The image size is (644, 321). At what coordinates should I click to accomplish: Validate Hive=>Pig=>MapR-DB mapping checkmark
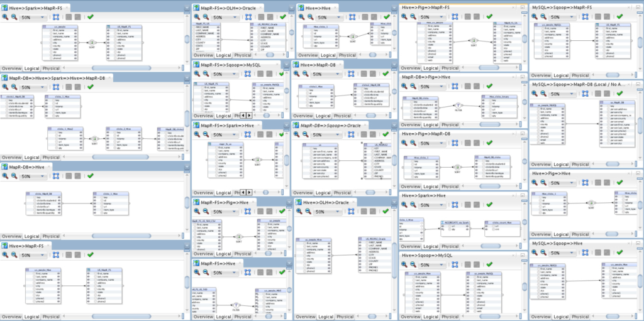[489, 143]
